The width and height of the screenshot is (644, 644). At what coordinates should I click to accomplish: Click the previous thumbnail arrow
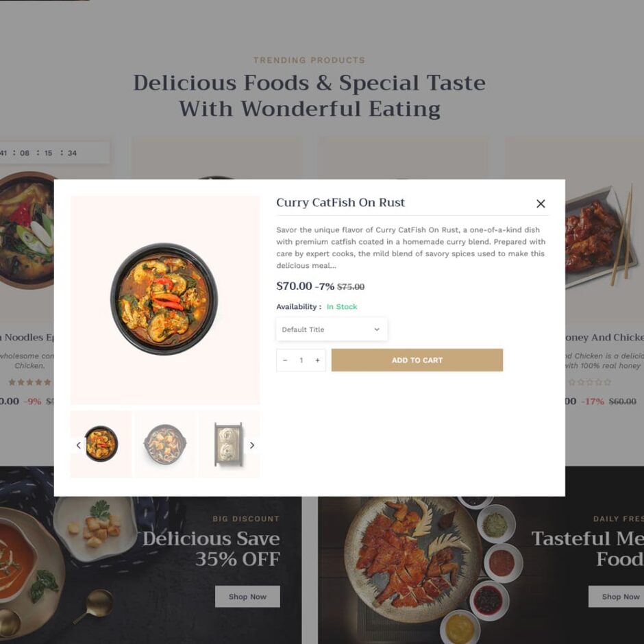[x=79, y=445]
